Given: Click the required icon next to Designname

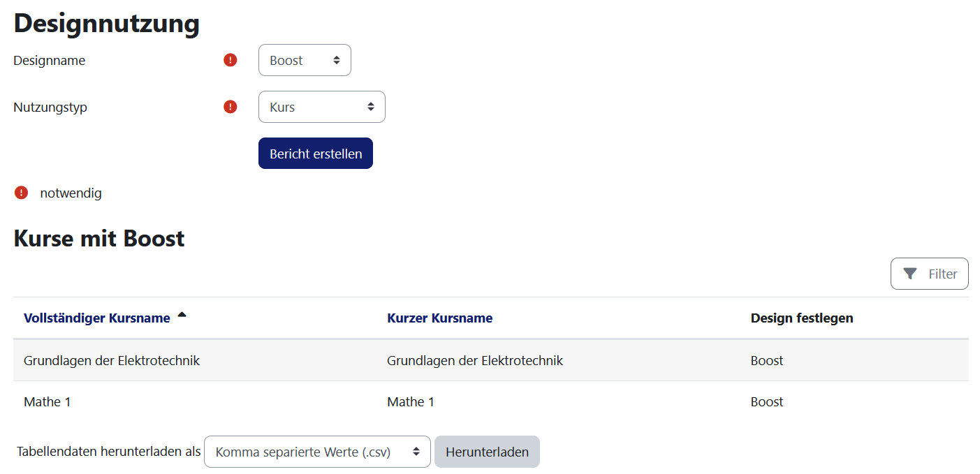Looking at the screenshot, I should point(231,60).
